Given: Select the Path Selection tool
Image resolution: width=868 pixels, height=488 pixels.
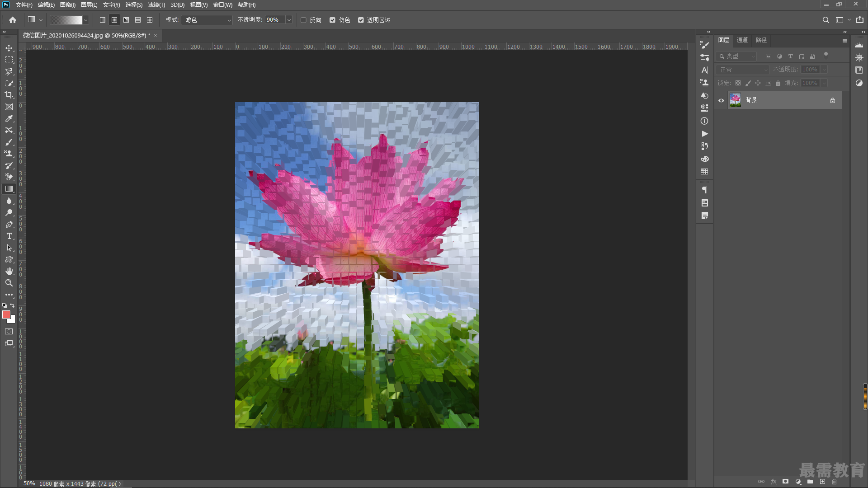Looking at the screenshot, I should point(9,248).
